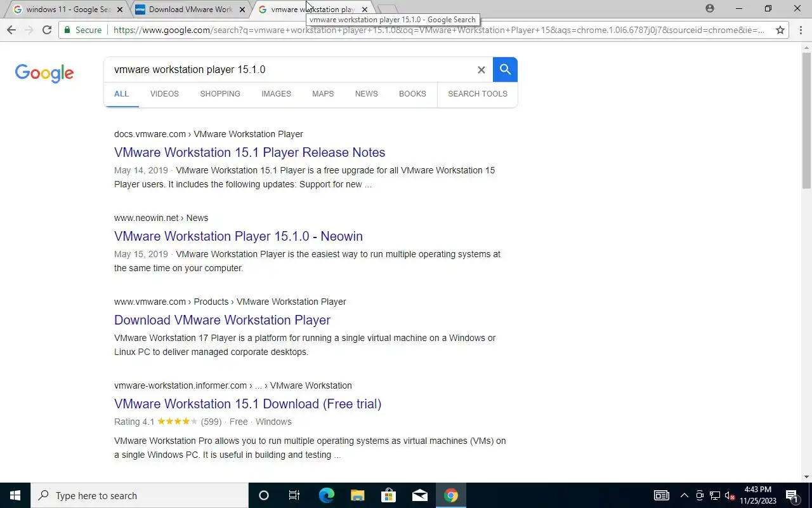Click the browser address bar URL

(x=439, y=30)
